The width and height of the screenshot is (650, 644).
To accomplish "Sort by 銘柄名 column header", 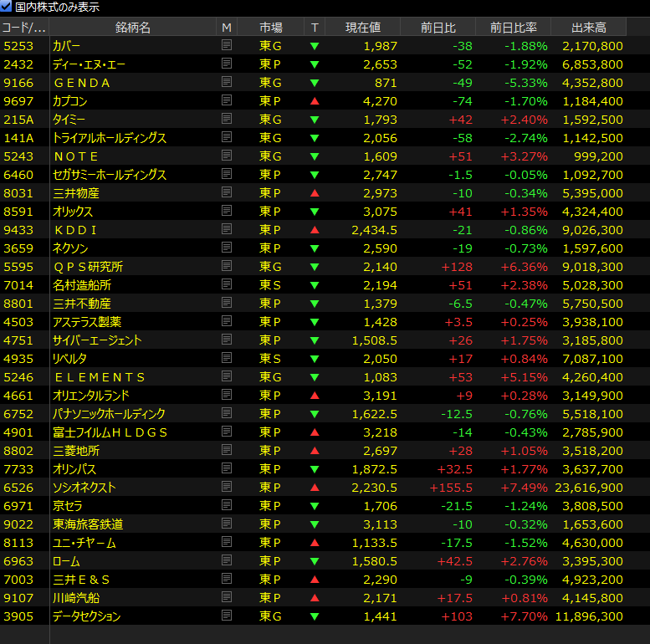I will tap(133, 28).
